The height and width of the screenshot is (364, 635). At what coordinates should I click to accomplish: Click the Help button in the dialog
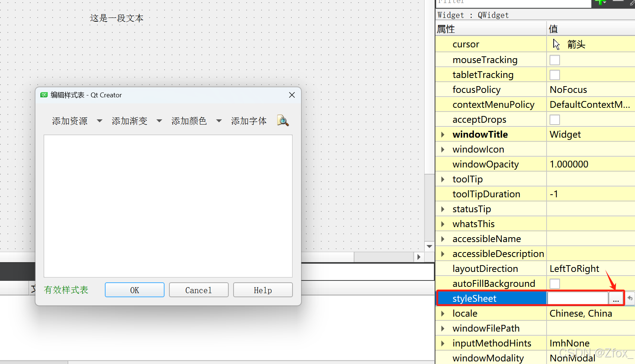tap(263, 290)
